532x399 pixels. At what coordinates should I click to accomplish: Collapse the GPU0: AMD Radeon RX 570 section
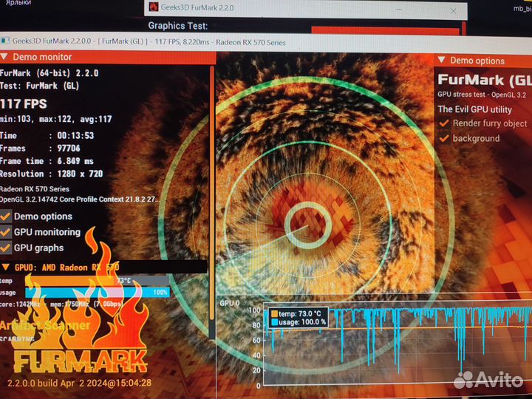click(x=6, y=267)
